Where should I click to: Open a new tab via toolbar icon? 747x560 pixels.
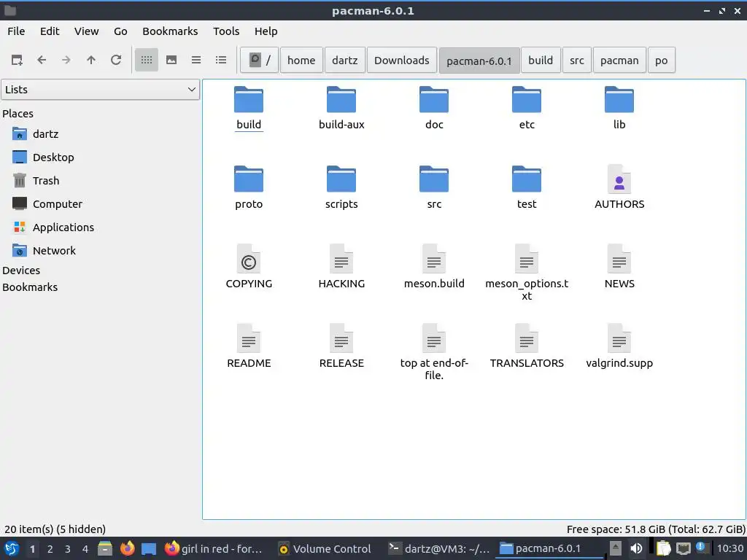click(x=17, y=60)
